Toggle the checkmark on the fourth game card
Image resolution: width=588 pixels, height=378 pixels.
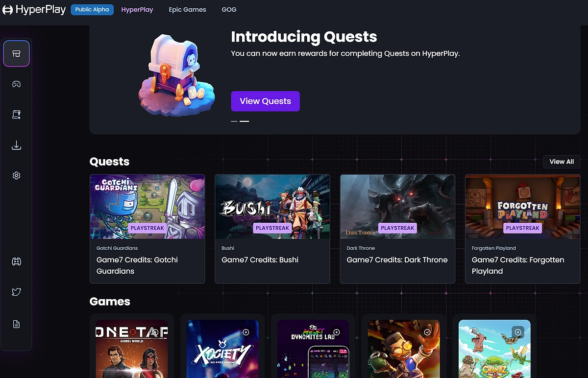427,332
